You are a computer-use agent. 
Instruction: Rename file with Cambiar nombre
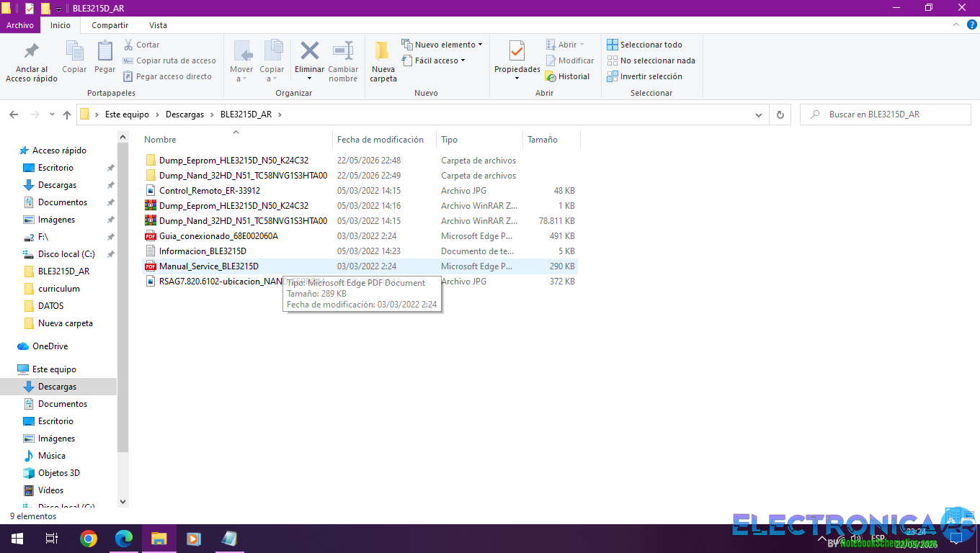click(x=343, y=62)
